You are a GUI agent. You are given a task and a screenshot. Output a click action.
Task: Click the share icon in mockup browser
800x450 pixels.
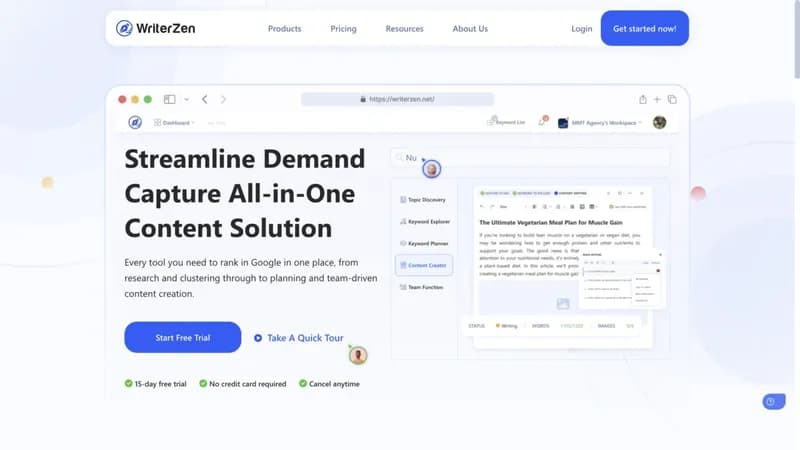coord(643,99)
